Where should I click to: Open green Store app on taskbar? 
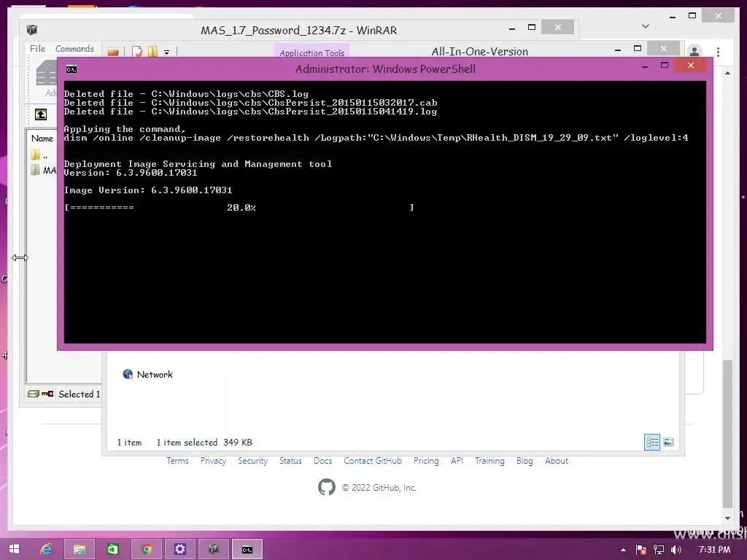coord(112,549)
